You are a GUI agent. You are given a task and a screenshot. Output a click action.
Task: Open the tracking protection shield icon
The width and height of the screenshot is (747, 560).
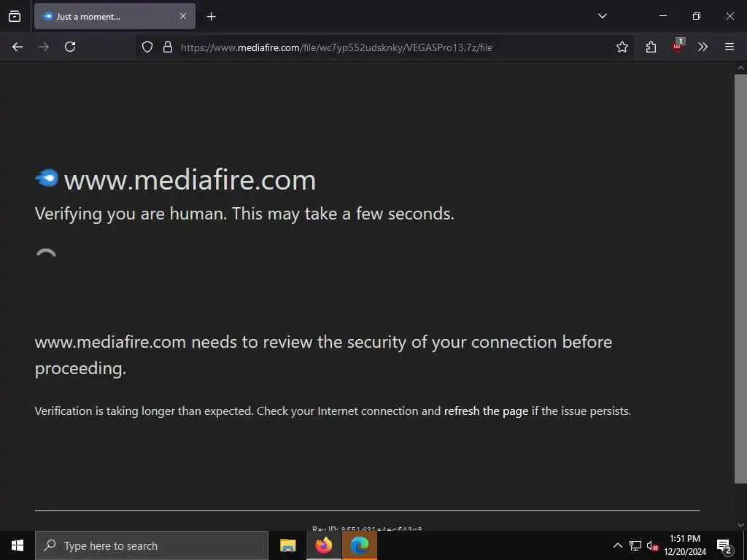pos(147,47)
